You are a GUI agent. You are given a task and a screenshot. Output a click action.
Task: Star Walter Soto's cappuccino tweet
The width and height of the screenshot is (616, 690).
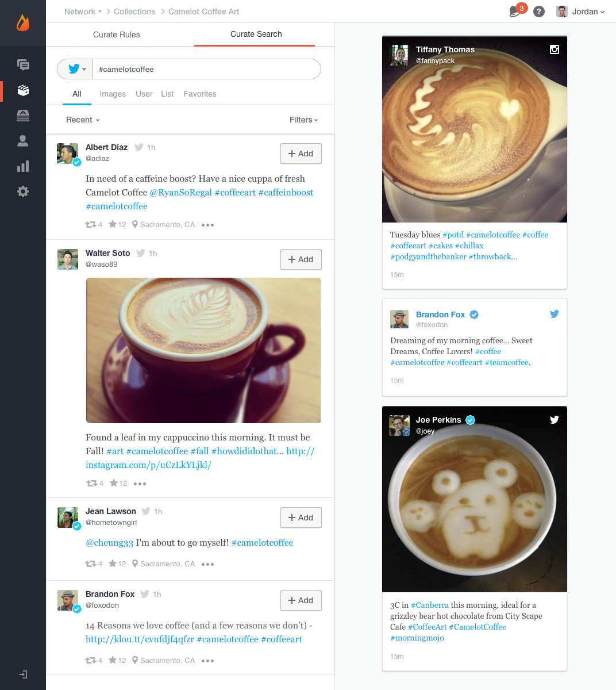coord(114,484)
